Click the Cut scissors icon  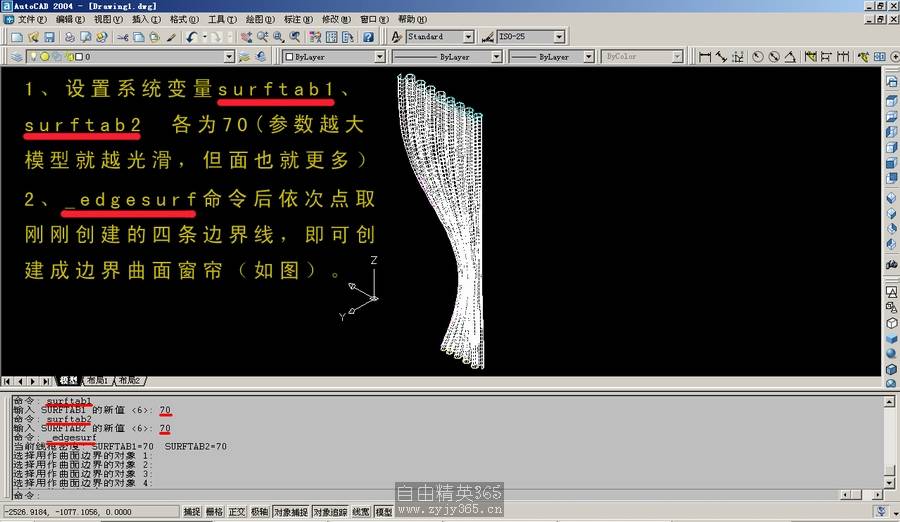tap(122, 37)
